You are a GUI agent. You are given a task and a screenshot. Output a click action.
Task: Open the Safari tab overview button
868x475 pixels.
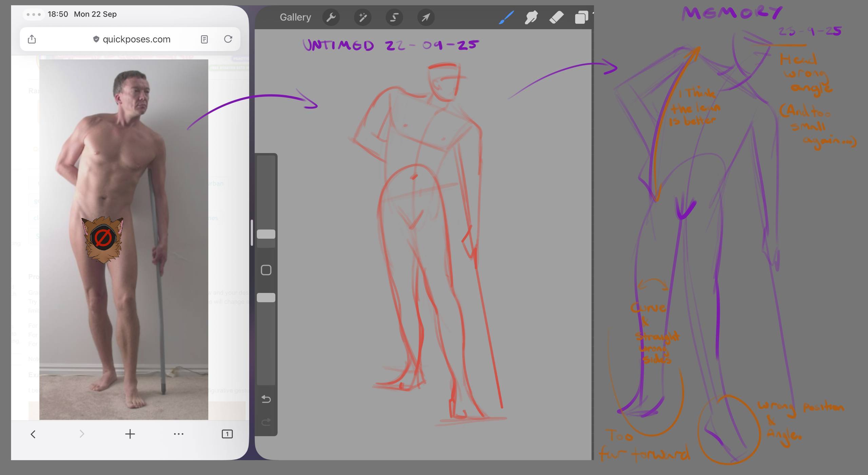[227, 434]
